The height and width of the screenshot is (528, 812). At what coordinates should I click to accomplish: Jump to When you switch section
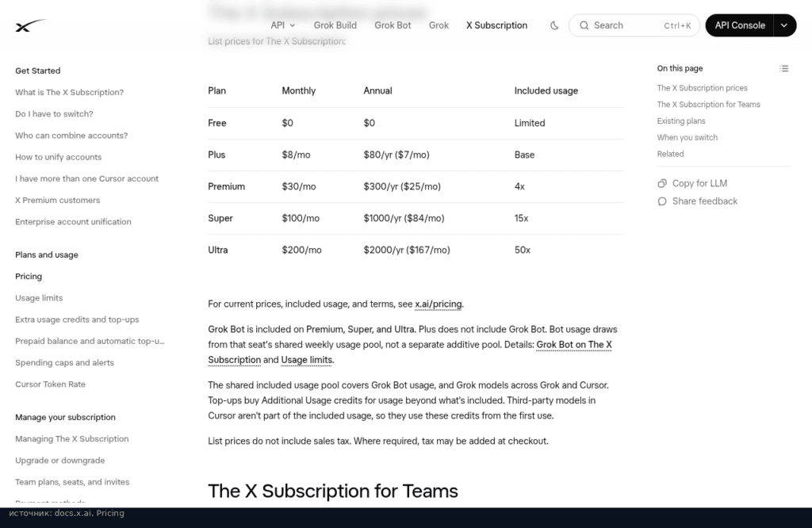pyautogui.click(x=688, y=138)
